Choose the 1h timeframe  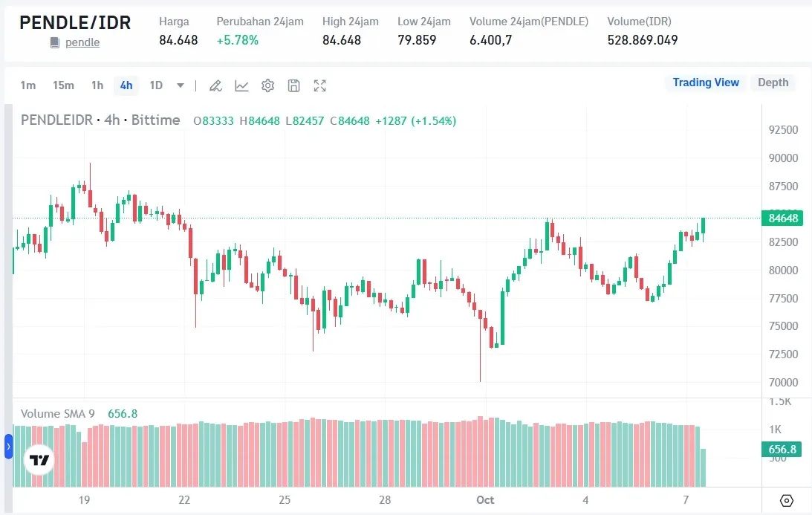[x=97, y=85]
